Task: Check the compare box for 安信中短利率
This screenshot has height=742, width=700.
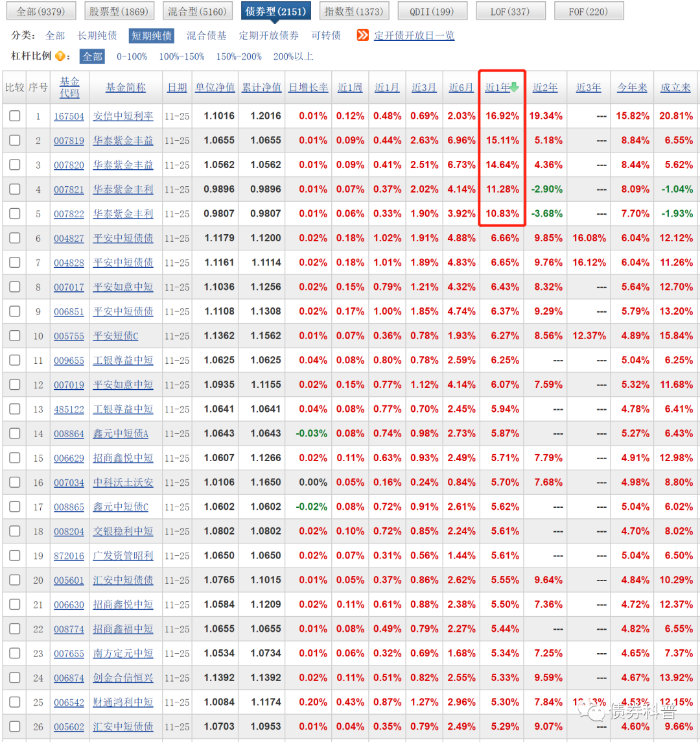Action: tap(15, 116)
